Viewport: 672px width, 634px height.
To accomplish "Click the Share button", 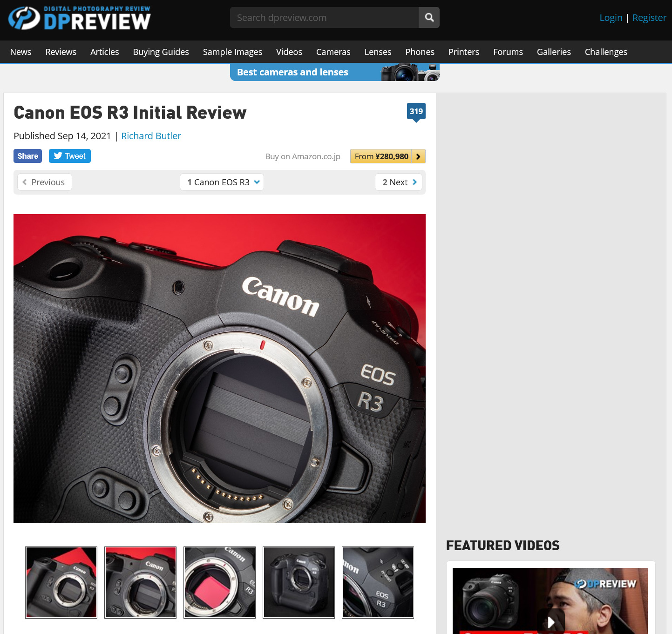I will pos(27,156).
